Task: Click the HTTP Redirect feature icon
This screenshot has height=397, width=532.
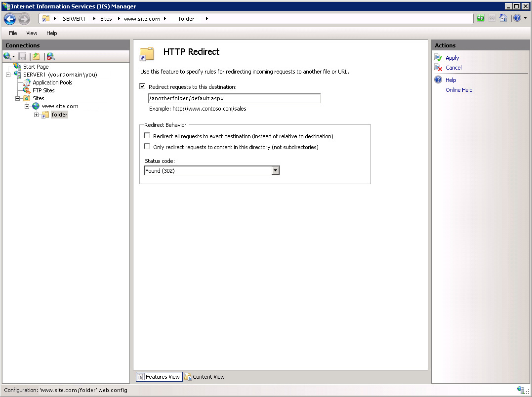Action: [147, 53]
